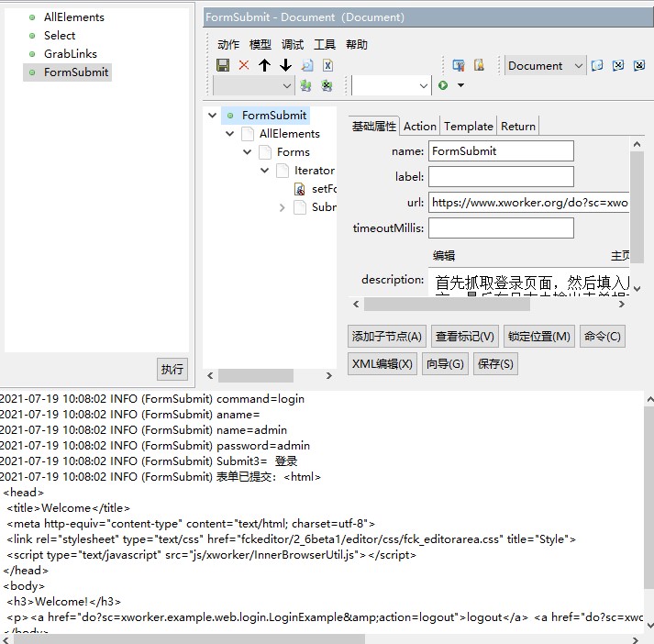The height and width of the screenshot is (644, 654).
Task: Click the log output horizontal scrollbar thumb
Action: pyautogui.click(x=189, y=639)
